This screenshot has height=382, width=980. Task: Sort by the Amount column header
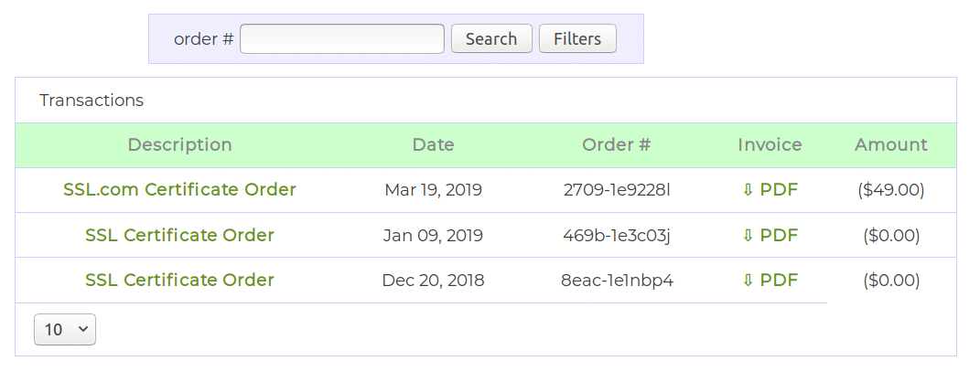pos(891,144)
